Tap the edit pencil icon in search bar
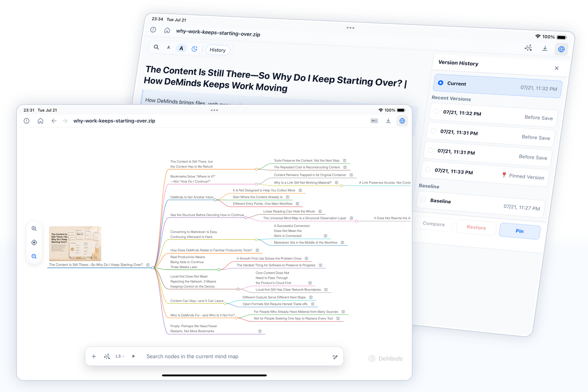The height and width of the screenshot is (392, 588). point(335,357)
